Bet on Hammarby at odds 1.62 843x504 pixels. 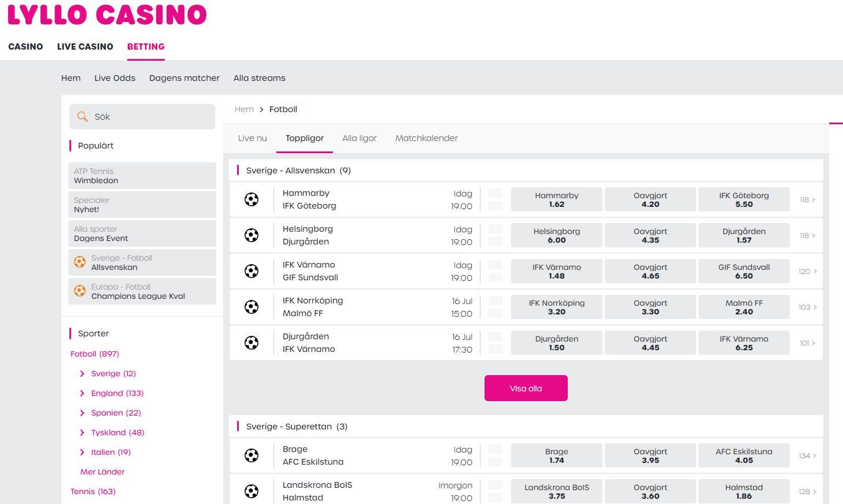pyautogui.click(x=556, y=200)
